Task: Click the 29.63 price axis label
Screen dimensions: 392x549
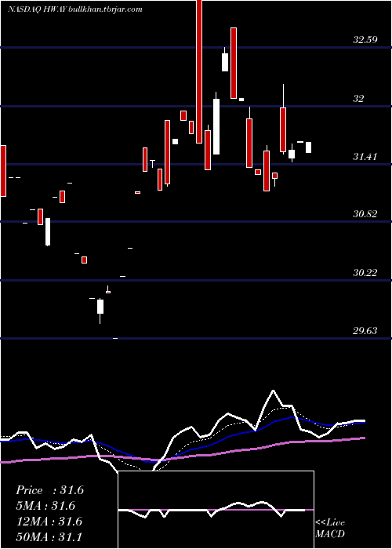Action: pos(365,331)
